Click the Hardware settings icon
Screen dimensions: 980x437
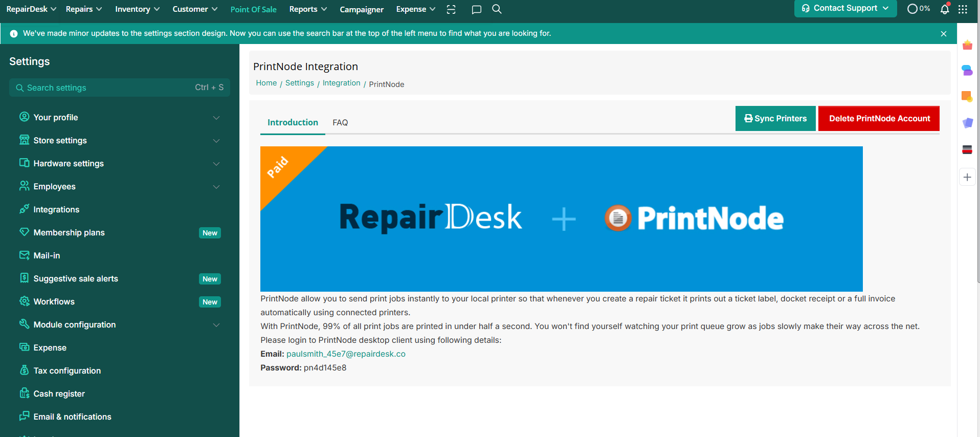[x=24, y=163]
